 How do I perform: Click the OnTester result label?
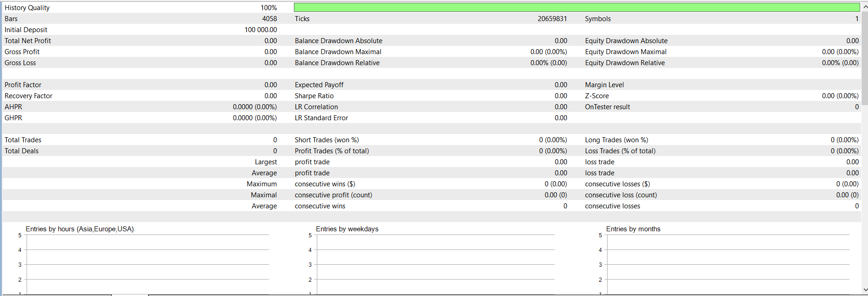607,107
